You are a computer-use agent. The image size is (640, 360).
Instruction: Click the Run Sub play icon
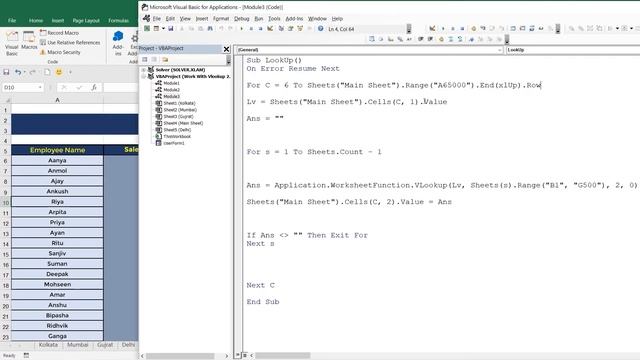pos(242,29)
